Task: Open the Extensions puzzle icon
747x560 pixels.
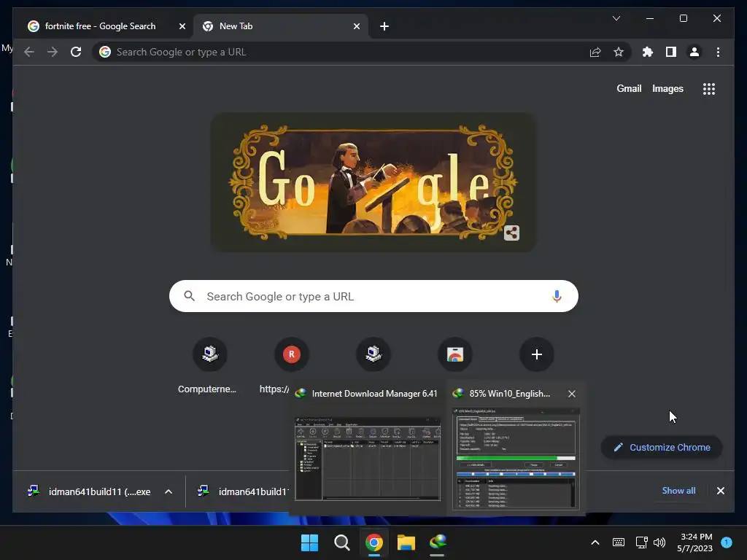Action: tap(648, 52)
